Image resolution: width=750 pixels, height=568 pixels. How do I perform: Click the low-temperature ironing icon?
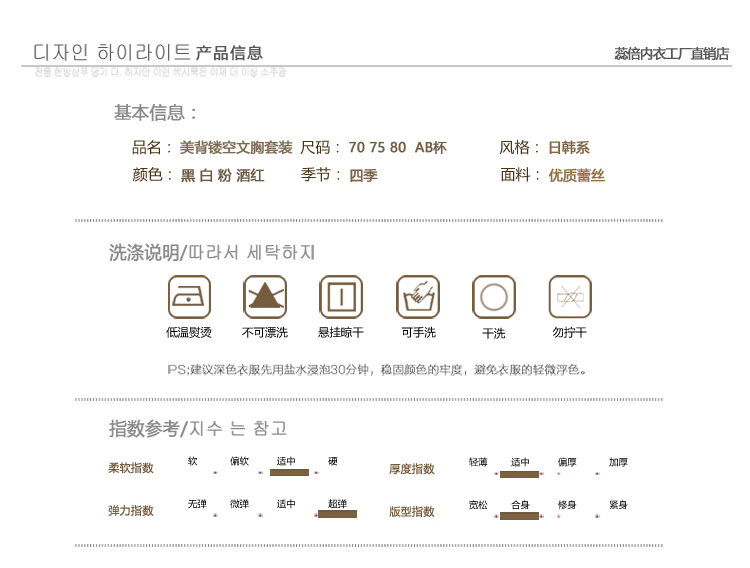coord(189,297)
